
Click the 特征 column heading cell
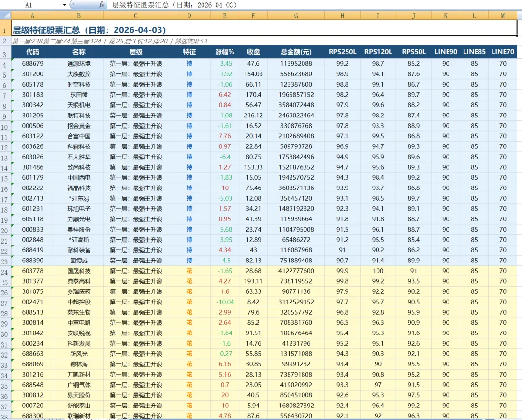tap(189, 52)
